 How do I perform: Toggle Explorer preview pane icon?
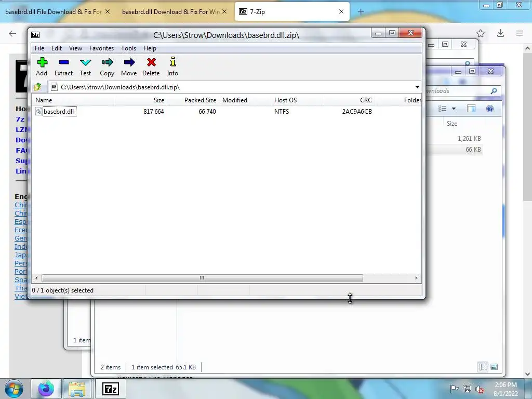[x=471, y=109]
